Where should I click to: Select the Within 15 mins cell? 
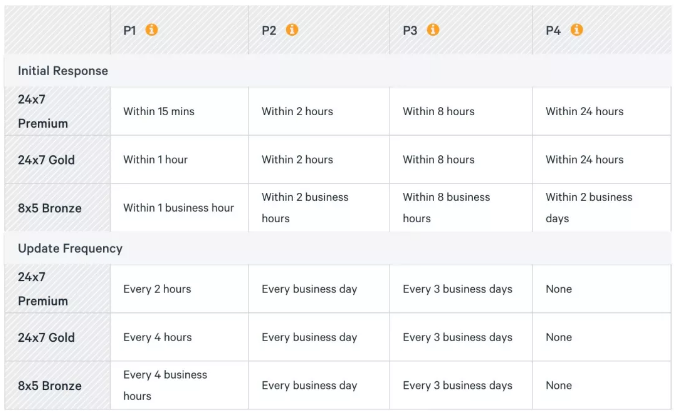(179, 111)
